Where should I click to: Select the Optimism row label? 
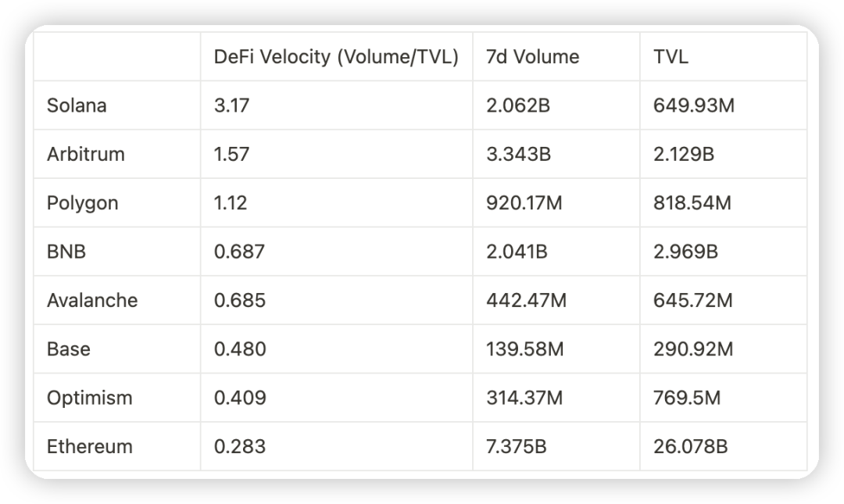coord(89,398)
